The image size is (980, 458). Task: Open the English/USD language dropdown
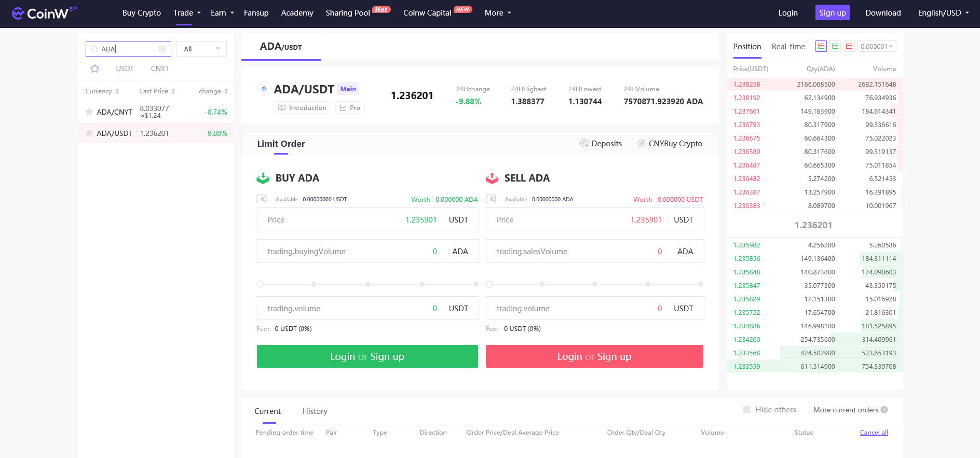point(943,13)
